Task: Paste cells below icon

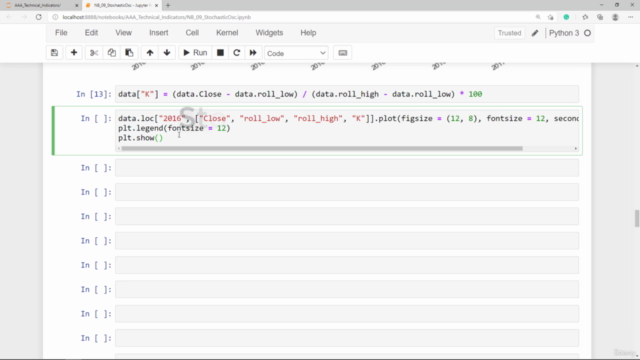Action: [129, 53]
